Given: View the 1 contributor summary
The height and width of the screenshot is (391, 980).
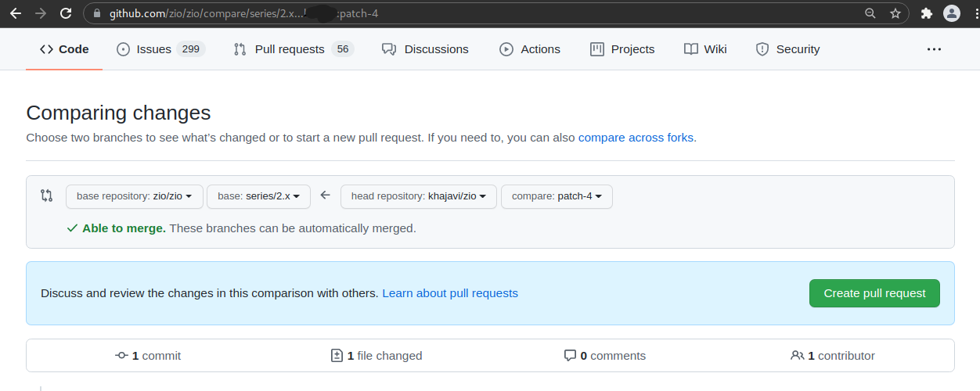Looking at the screenshot, I should [x=833, y=356].
